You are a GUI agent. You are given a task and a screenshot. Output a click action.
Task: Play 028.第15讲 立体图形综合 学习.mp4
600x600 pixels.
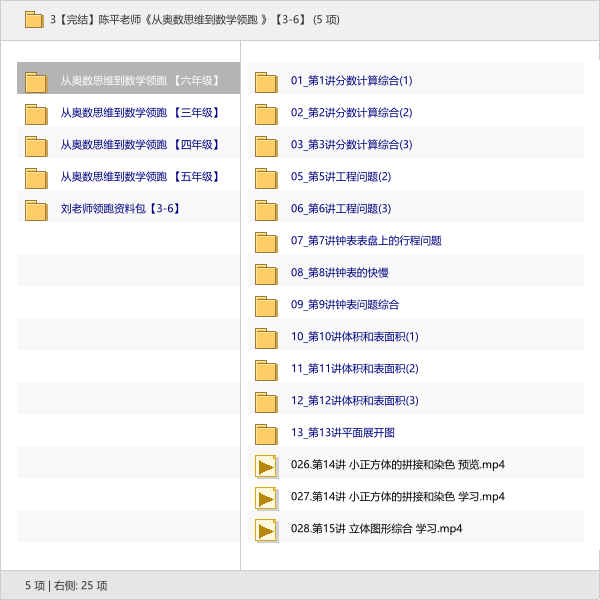[376, 529]
